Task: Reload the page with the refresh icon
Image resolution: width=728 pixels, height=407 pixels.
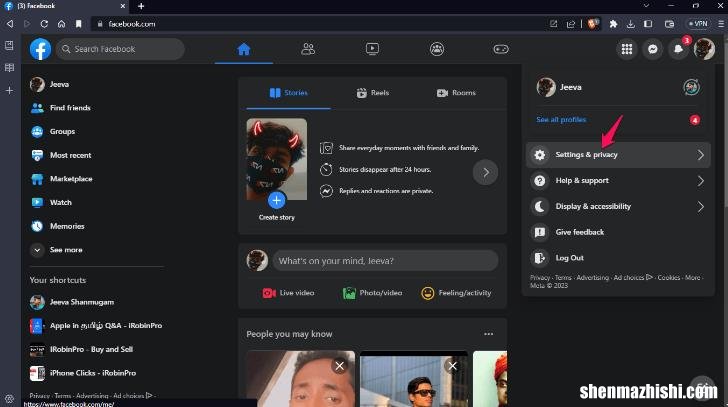Action: click(44, 24)
